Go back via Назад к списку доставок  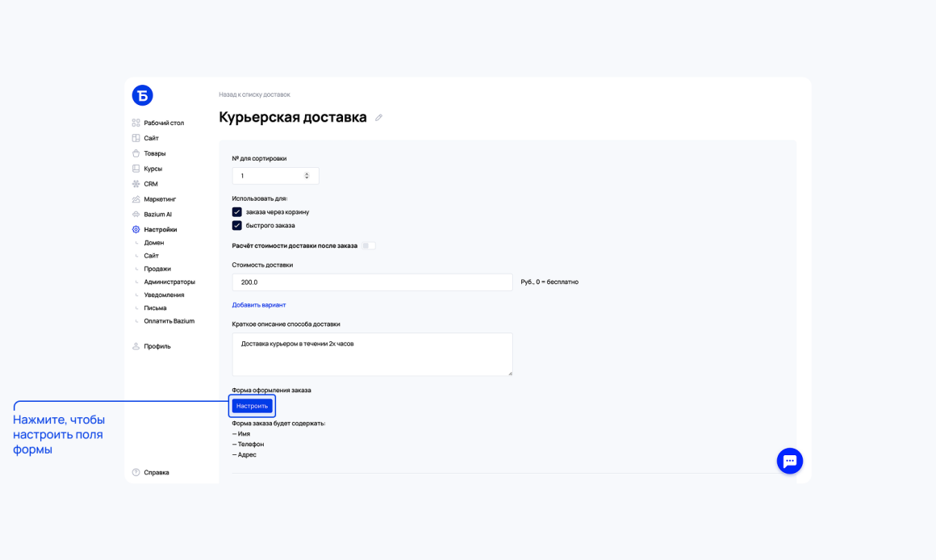[x=254, y=94]
